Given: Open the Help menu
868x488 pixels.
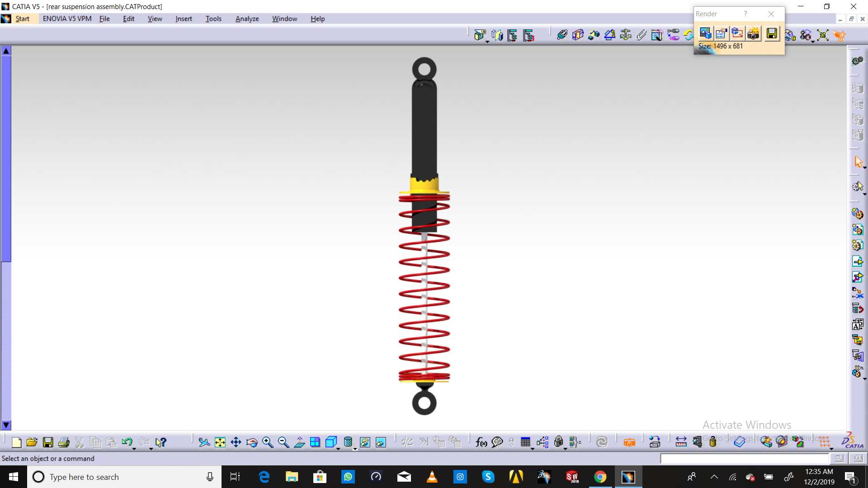Looking at the screenshot, I should point(317,19).
